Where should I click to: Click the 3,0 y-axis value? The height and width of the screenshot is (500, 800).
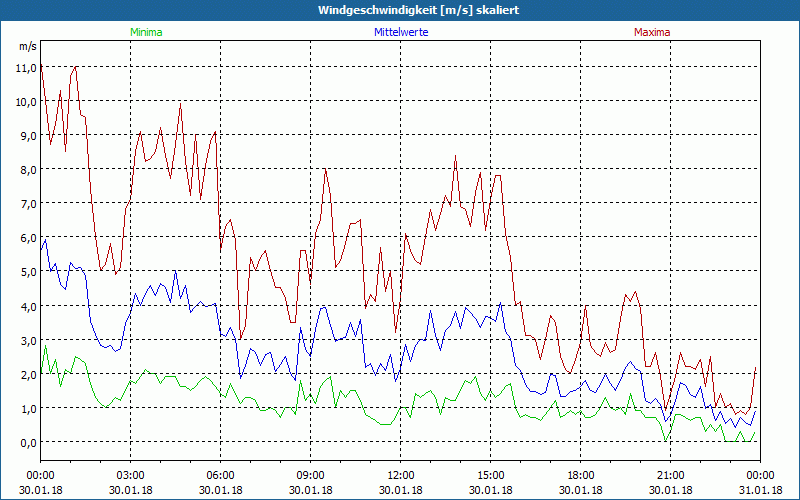(x=29, y=340)
